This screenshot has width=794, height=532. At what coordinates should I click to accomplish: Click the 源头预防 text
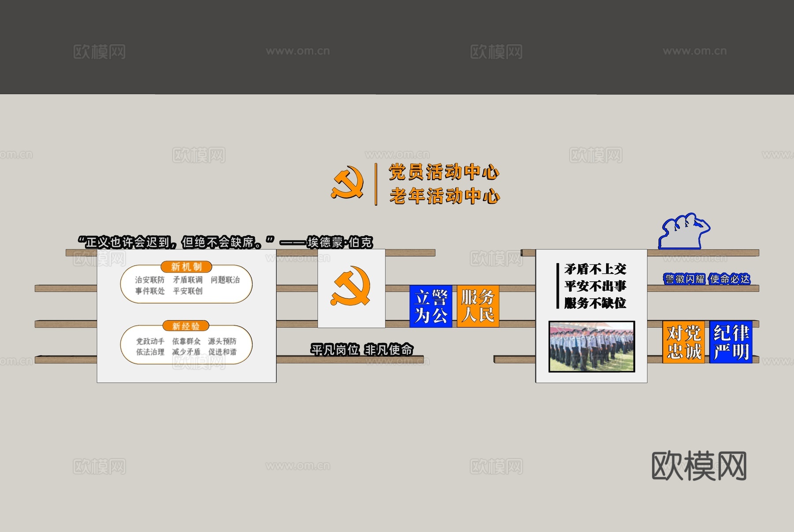pyautogui.click(x=222, y=341)
